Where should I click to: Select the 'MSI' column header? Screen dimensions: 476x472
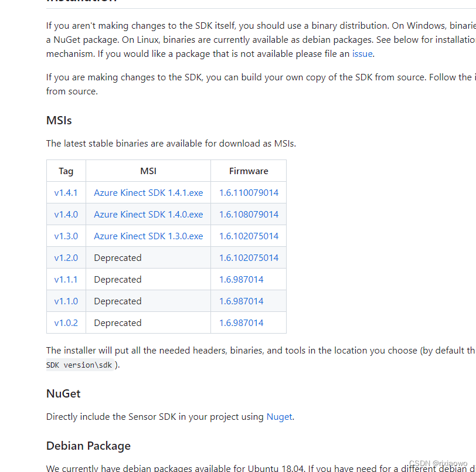(x=148, y=171)
